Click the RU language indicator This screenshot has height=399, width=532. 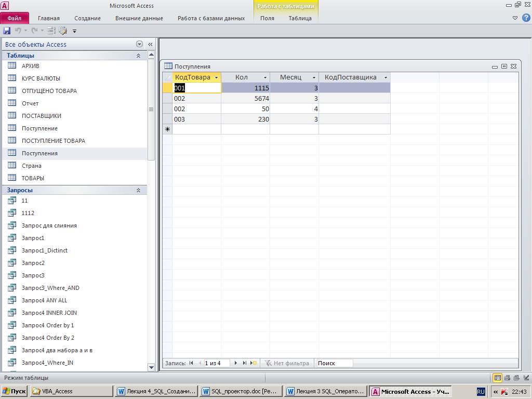(481, 392)
